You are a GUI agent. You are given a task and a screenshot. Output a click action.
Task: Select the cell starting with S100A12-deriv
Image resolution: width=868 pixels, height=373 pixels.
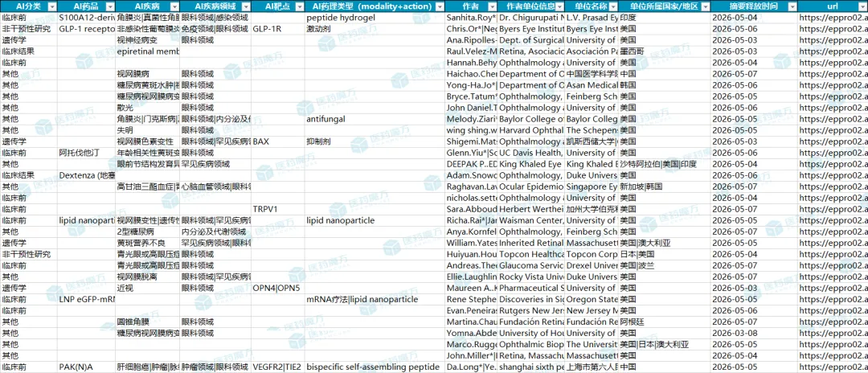coord(86,18)
